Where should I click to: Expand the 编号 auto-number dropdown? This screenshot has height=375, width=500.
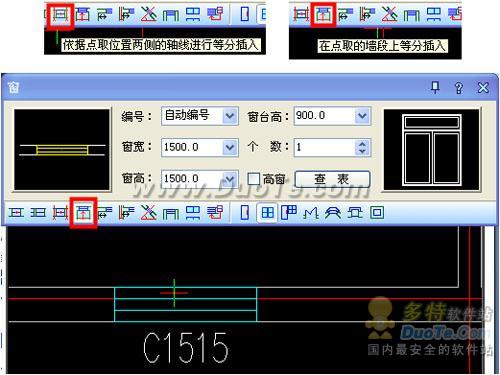(230, 116)
